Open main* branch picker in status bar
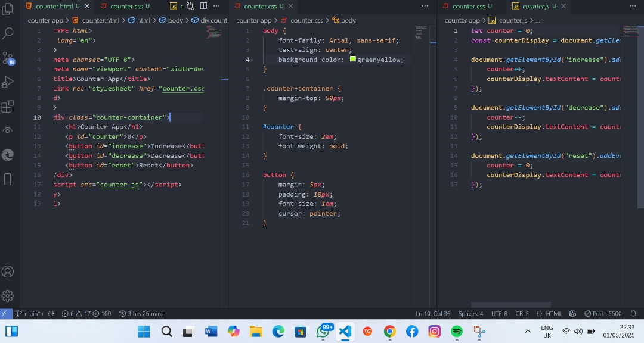Image resolution: width=644 pixels, height=343 pixels. pyautogui.click(x=30, y=313)
